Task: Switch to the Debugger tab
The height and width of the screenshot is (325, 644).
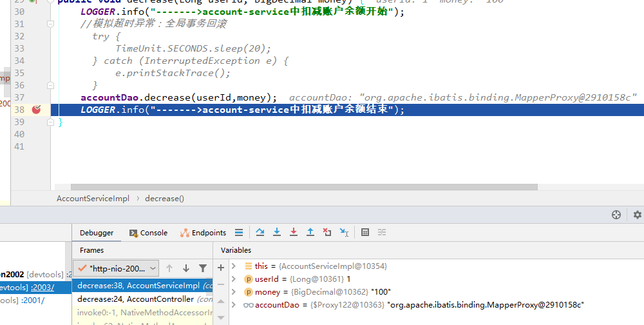Action: click(x=97, y=233)
